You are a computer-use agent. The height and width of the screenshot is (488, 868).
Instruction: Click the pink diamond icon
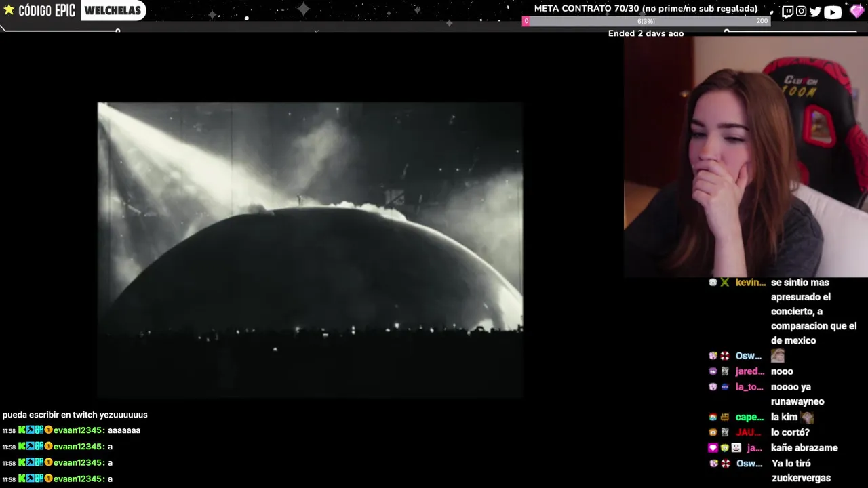click(x=856, y=11)
